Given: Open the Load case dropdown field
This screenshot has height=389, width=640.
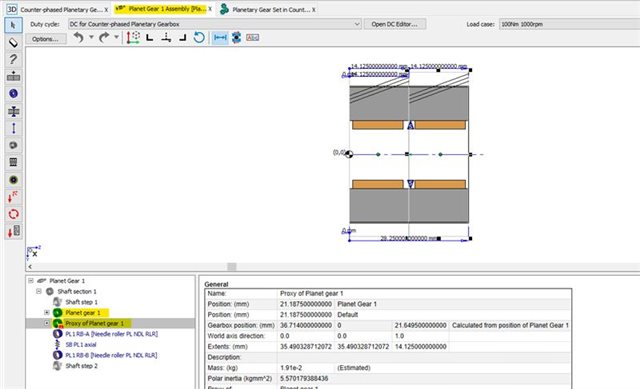Looking at the screenshot, I should pyautogui.click(x=570, y=24).
